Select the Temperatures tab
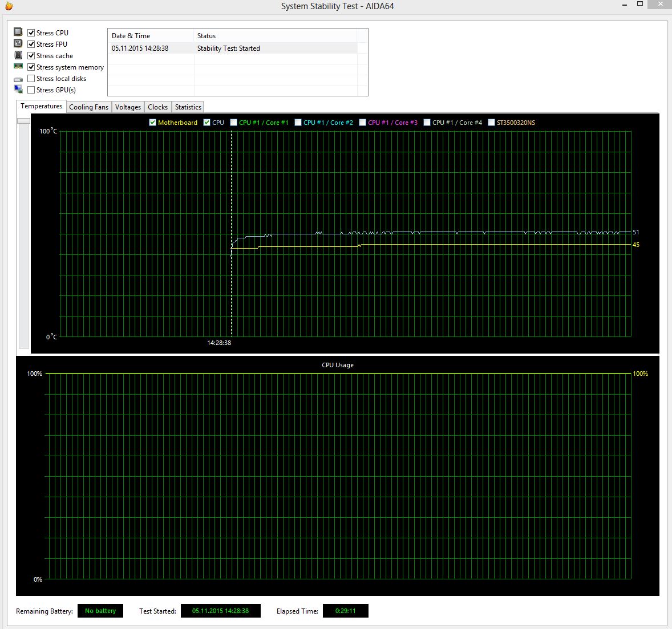Viewport: 672px width, 629px height. pyautogui.click(x=41, y=106)
